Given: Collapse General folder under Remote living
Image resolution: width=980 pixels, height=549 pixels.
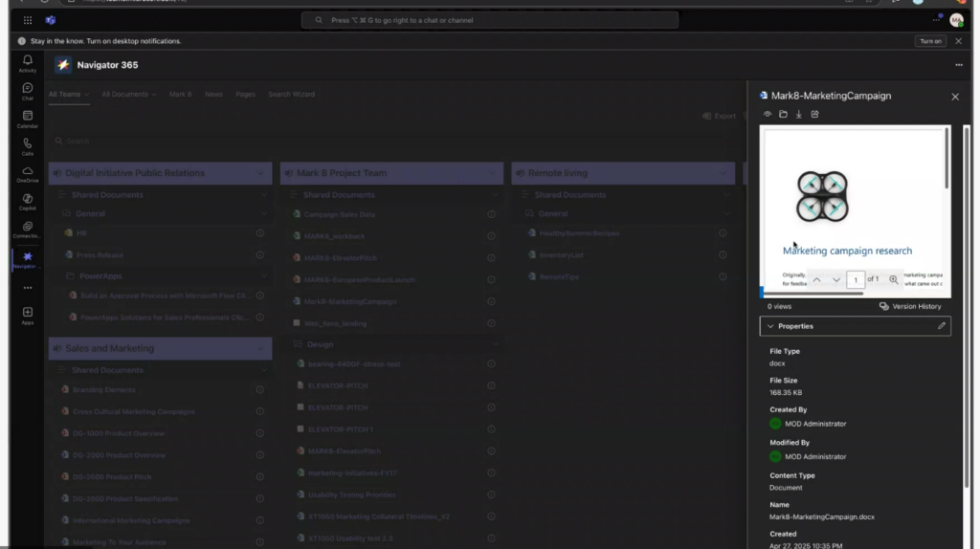Looking at the screenshot, I should [726, 213].
